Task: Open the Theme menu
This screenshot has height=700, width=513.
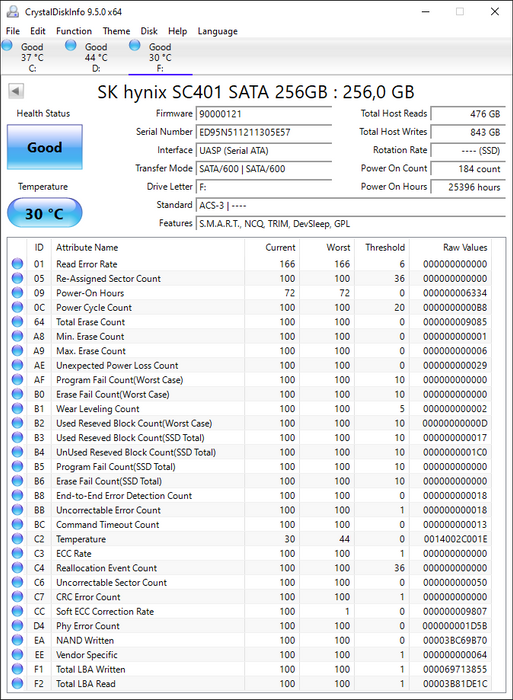Action: pos(117,31)
